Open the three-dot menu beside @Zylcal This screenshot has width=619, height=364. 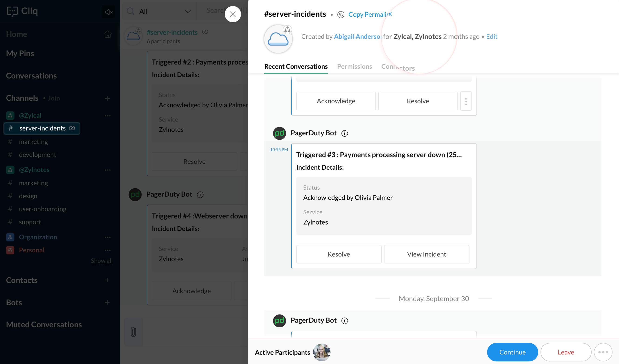pyautogui.click(x=108, y=115)
